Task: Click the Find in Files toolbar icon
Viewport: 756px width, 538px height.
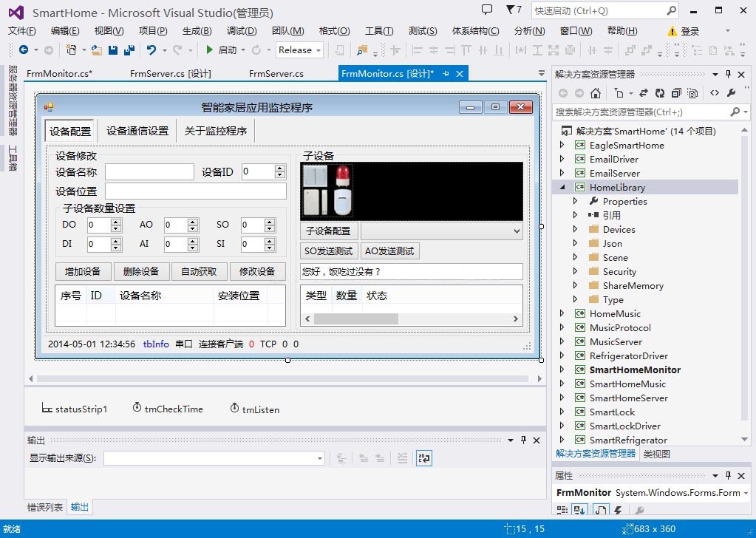Action: (x=361, y=50)
